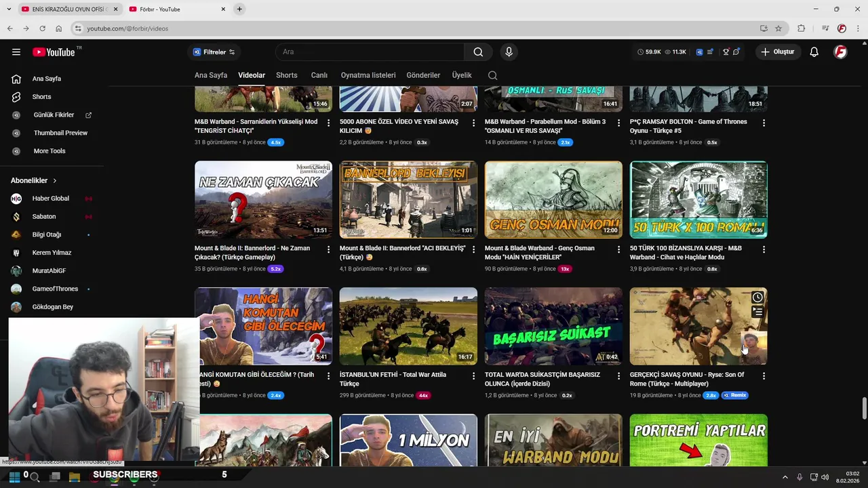Click the taskbar Search magnifier
The image size is (868, 488).
pos(35,476)
